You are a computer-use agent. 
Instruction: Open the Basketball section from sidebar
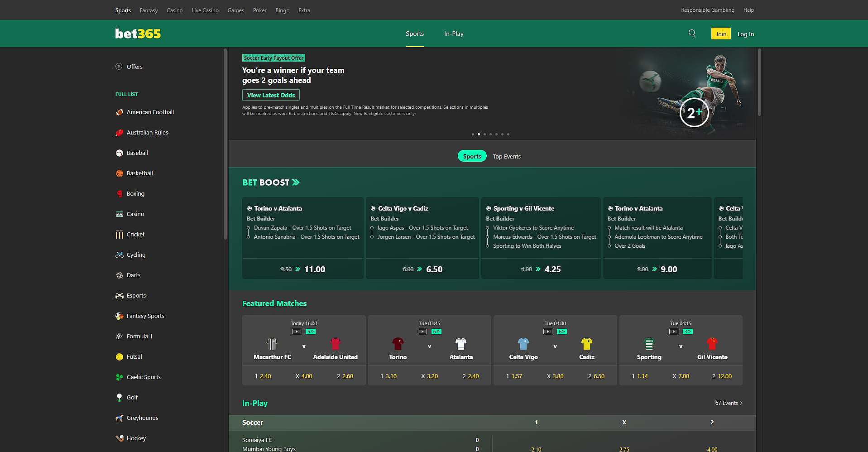[119, 173]
